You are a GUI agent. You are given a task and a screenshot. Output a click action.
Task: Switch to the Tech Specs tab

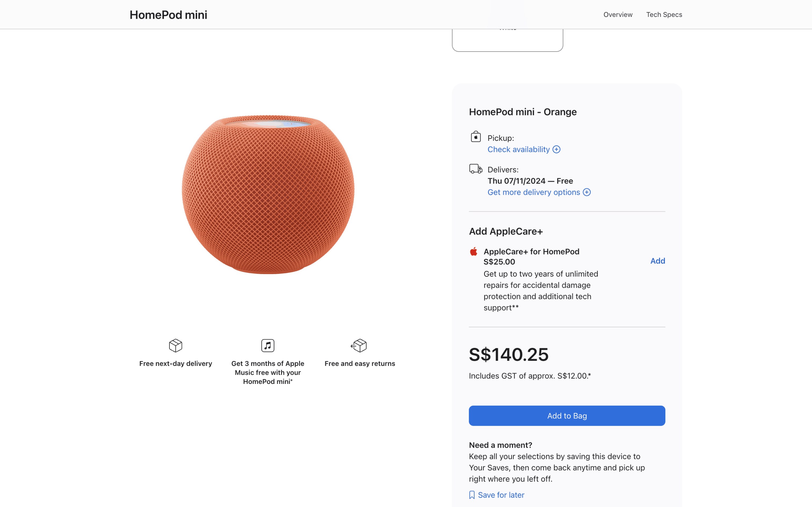click(x=664, y=14)
